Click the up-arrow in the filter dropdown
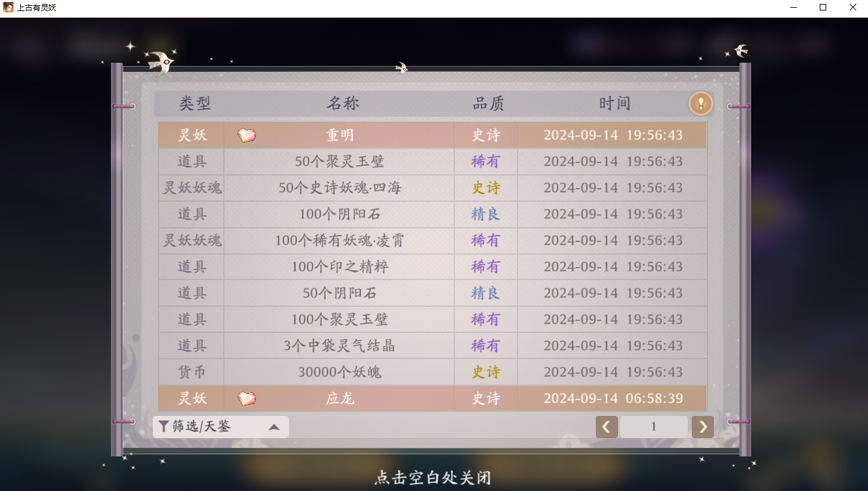Image resolution: width=868 pixels, height=491 pixels. coord(274,427)
